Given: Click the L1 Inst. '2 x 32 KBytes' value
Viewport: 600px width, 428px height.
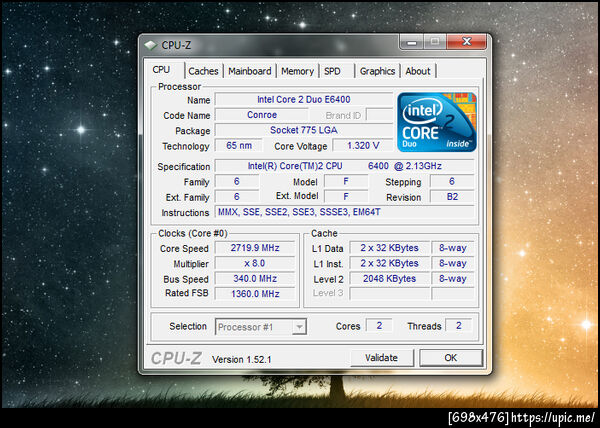Looking at the screenshot, I should (x=389, y=263).
